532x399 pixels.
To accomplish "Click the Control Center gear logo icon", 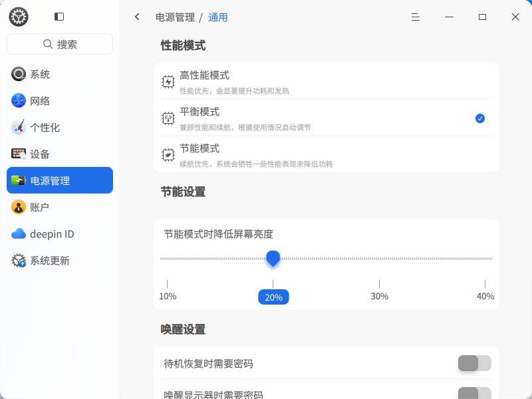I will 19,17.
